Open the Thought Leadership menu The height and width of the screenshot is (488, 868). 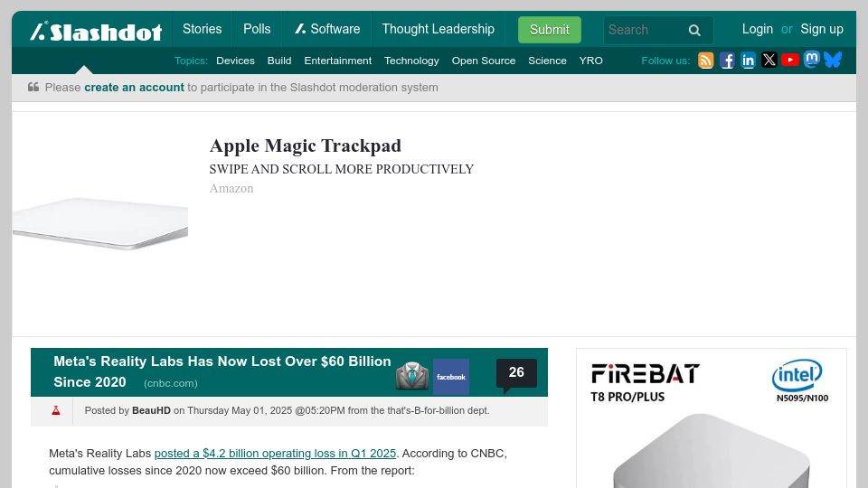point(438,29)
